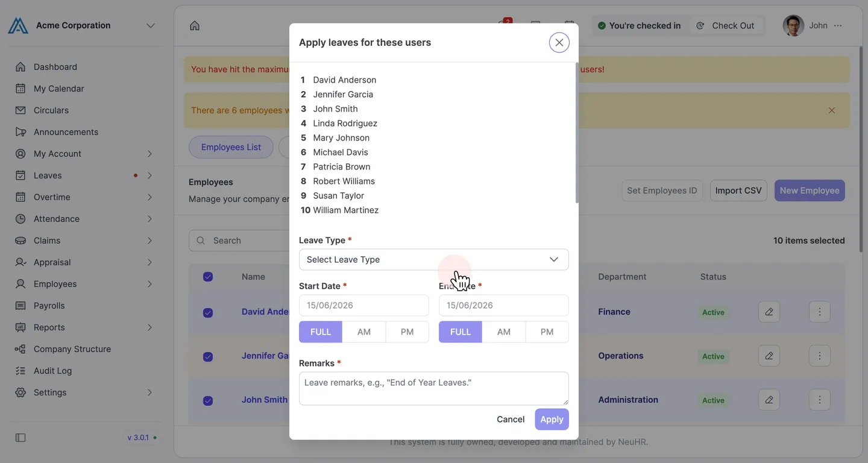Collapse the sidebar panel icon
Image resolution: width=868 pixels, height=463 pixels.
click(20, 438)
